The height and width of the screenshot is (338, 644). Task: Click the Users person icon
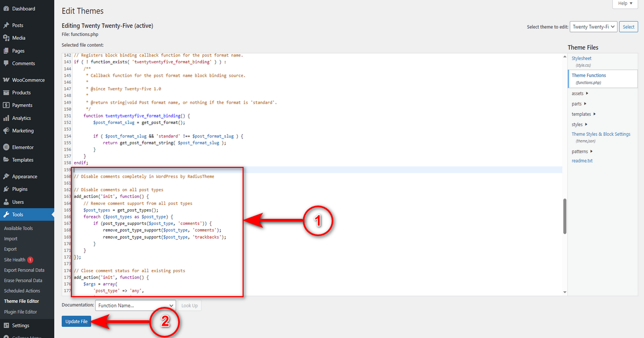pyautogui.click(x=6, y=202)
